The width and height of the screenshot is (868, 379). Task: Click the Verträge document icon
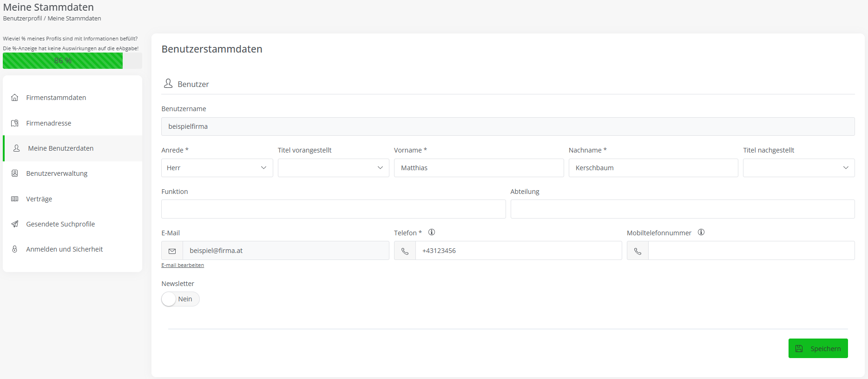pyautogui.click(x=15, y=199)
